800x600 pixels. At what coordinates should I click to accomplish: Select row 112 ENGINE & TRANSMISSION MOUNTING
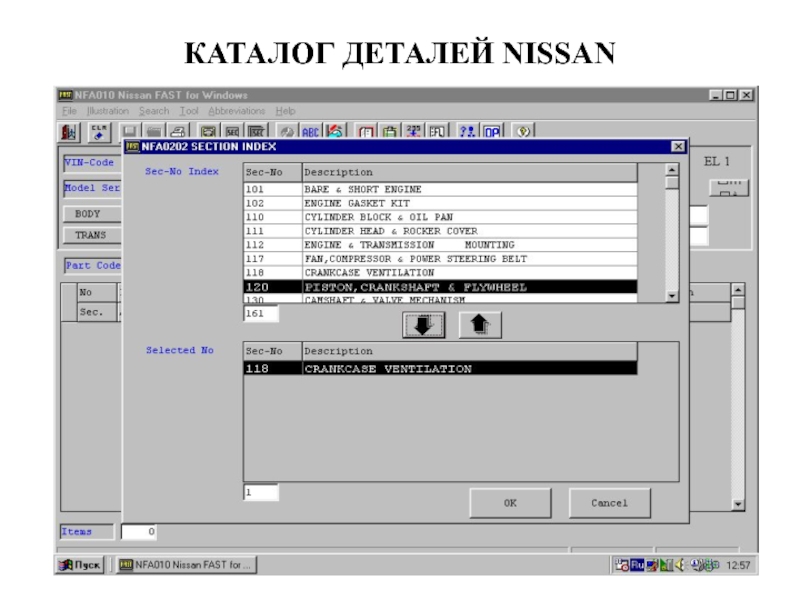440,245
